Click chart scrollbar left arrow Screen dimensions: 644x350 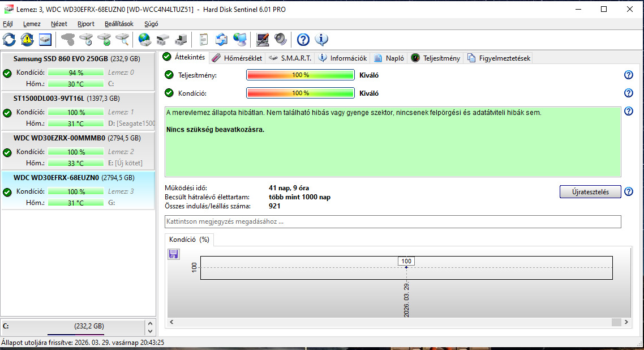coord(171,322)
